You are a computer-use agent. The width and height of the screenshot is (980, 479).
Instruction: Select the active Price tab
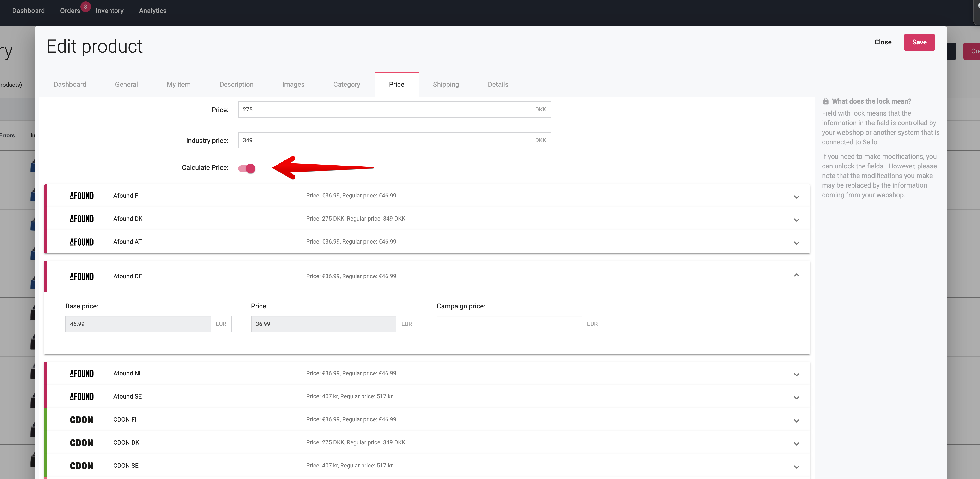(396, 84)
